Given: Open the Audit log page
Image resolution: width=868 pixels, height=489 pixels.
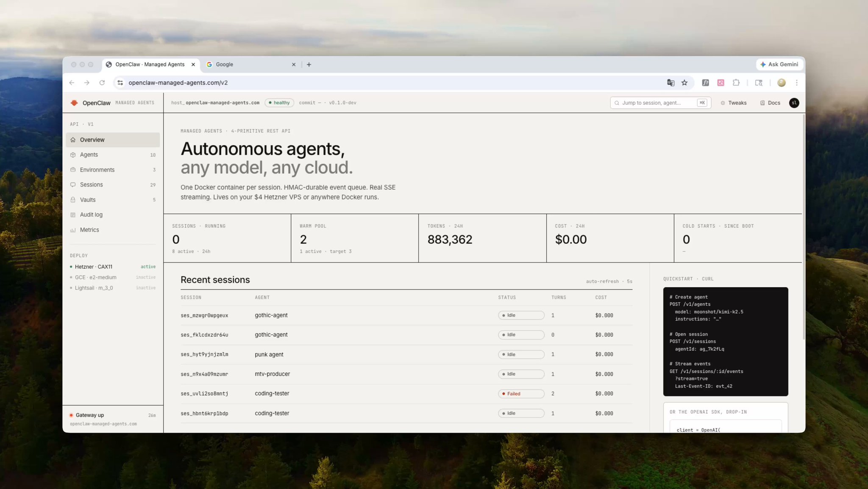Looking at the screenshot, I should tap(113, 215).
